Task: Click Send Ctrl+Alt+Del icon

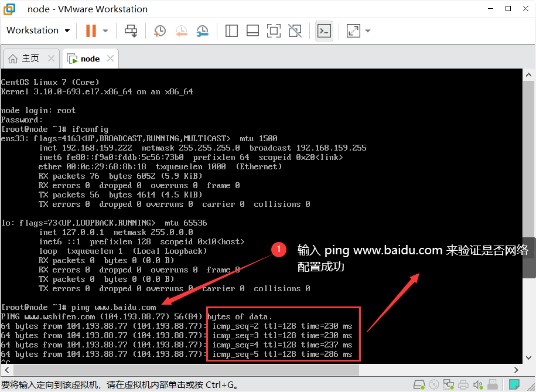Action: pyautogui.click(x=131, y=31)
